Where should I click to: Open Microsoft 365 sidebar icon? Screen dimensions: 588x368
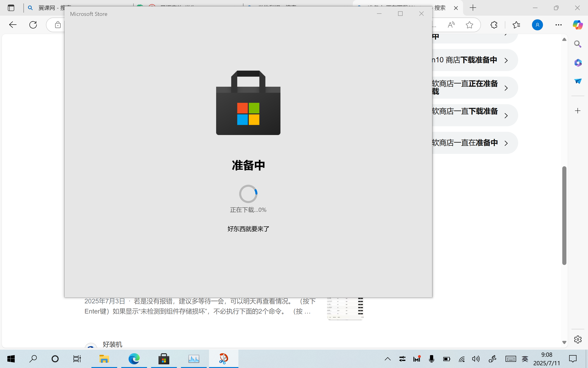pos(578,63)
